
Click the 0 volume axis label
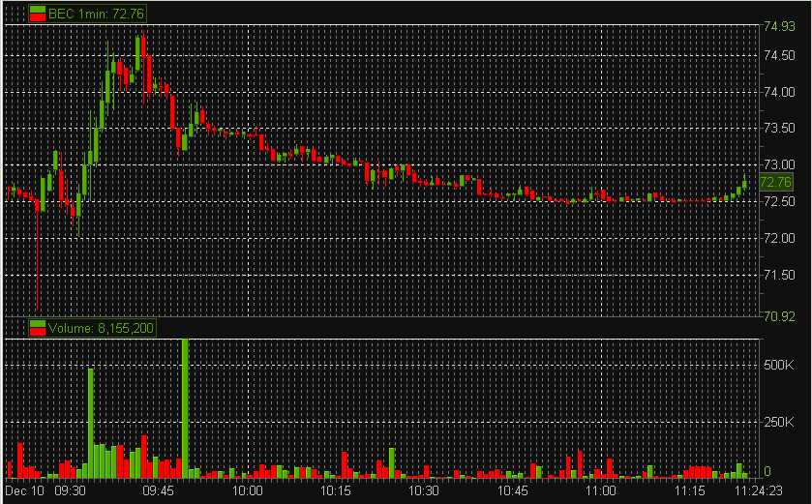[769, 471]
